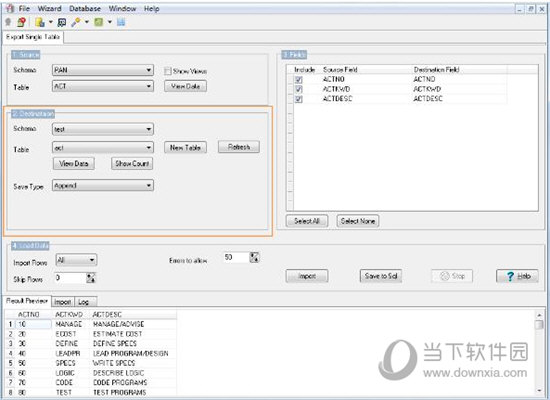Click the magic wand wizard toolbar icon
The image size is (550, 400).
[75, 22]
